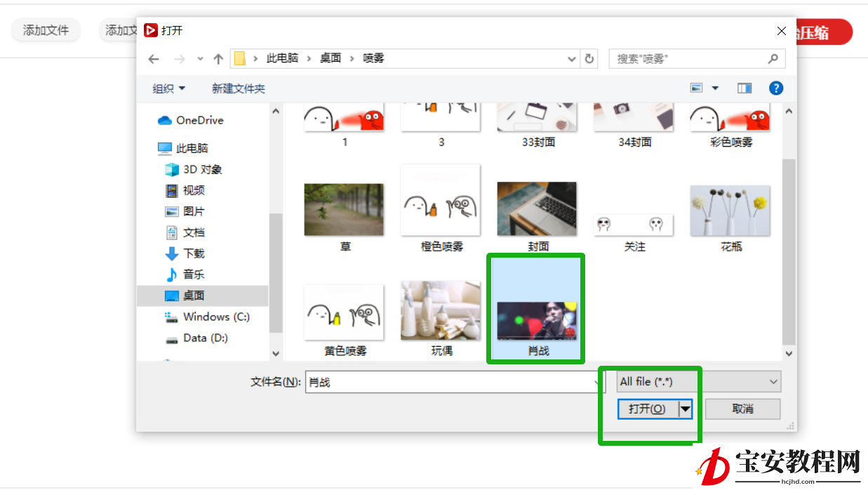Select the file named 3
Screen dimensions: 868x490
(441, 126)
